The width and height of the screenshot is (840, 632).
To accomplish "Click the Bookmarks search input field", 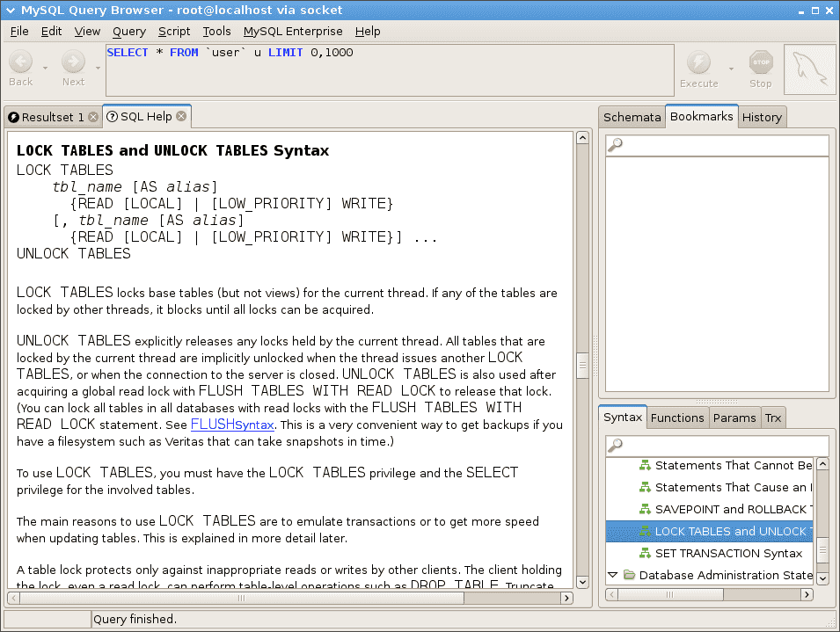I will [718, 144].
